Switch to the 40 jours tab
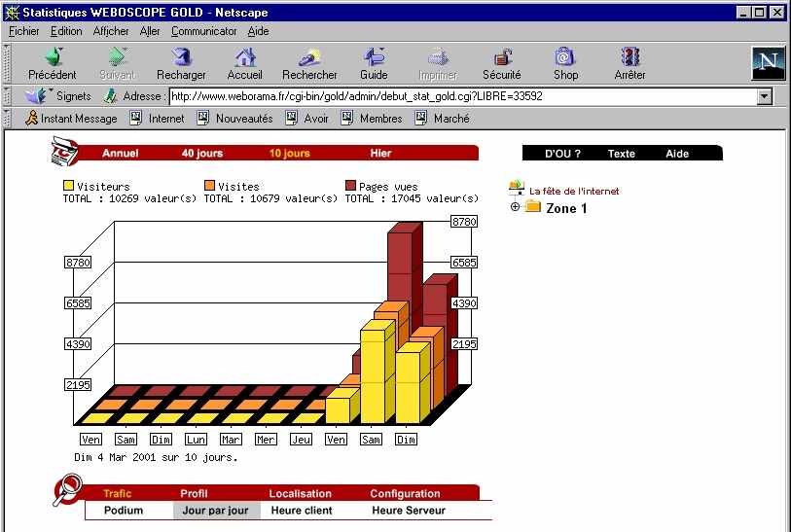 tap(202, 154)
